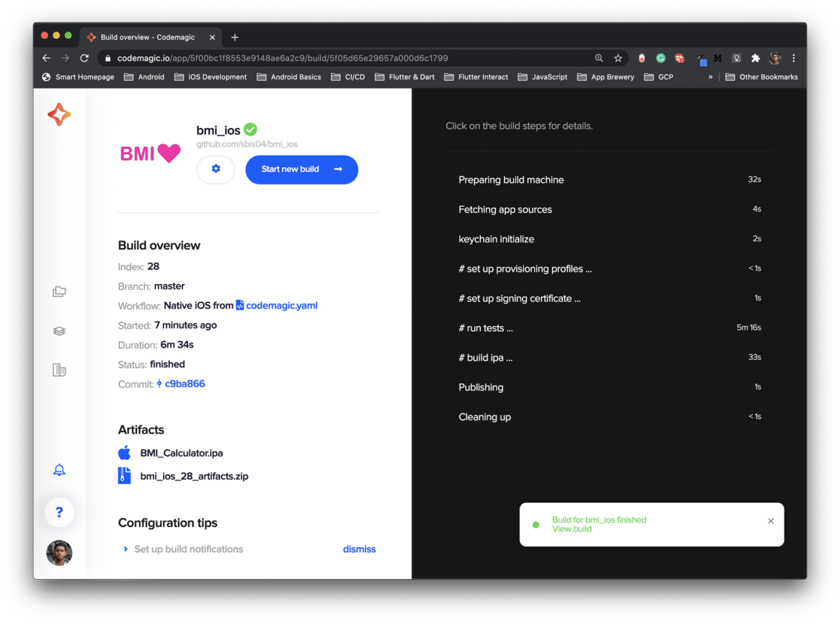Open the Extensions puzzle icon
Viewport: 840px width, 623px height.
[x=755, y=58]
